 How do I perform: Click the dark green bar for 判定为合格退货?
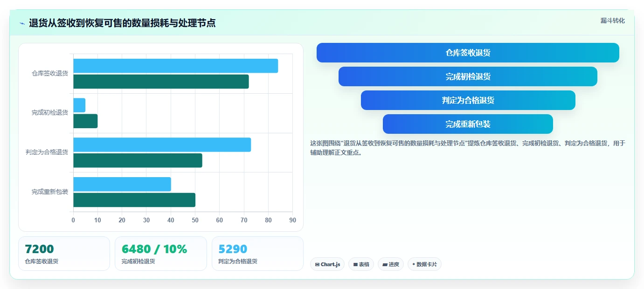point(138,161)
